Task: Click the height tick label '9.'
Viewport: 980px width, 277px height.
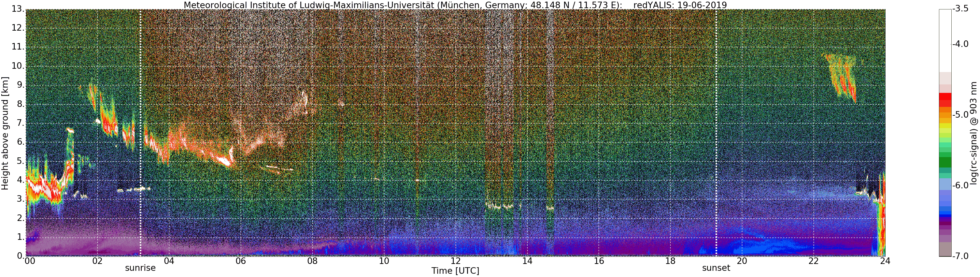Action: coord(20,85)
